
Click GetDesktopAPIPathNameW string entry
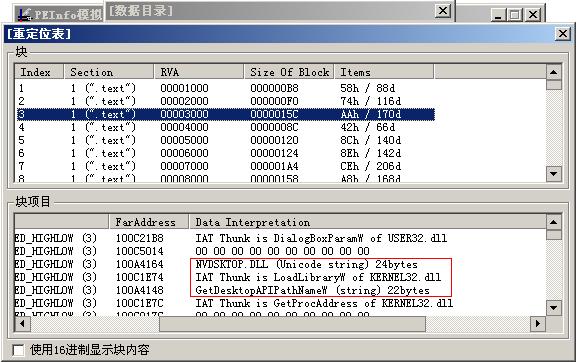coord(312,290)
